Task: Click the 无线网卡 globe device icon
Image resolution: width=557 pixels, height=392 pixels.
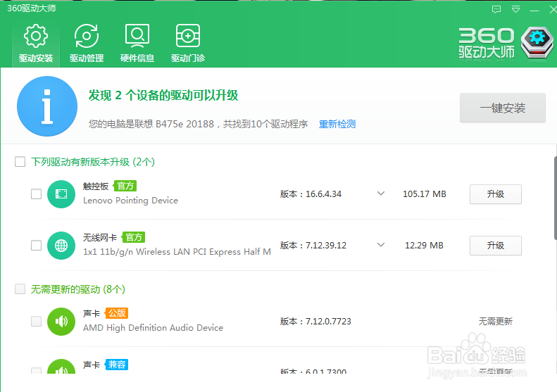Action: tap(61, 246)
